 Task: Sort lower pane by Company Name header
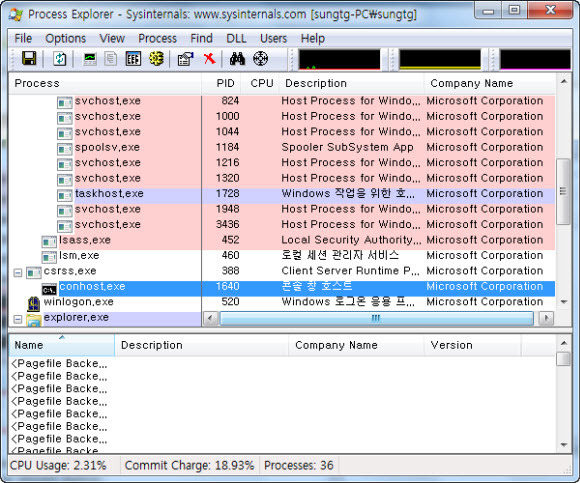pos(356,345)
